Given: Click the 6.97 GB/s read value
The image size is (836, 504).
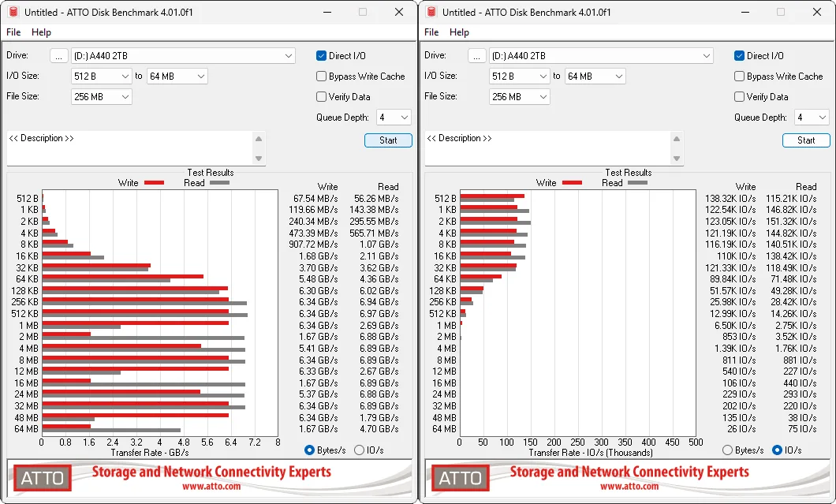Looking at the screenshot, I should (x=379, y=314).
